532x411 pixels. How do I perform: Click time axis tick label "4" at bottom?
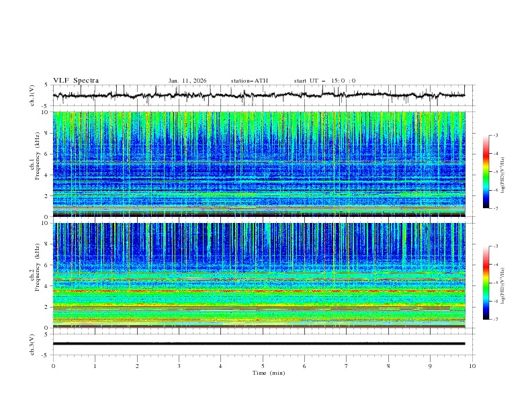[220, 366]
